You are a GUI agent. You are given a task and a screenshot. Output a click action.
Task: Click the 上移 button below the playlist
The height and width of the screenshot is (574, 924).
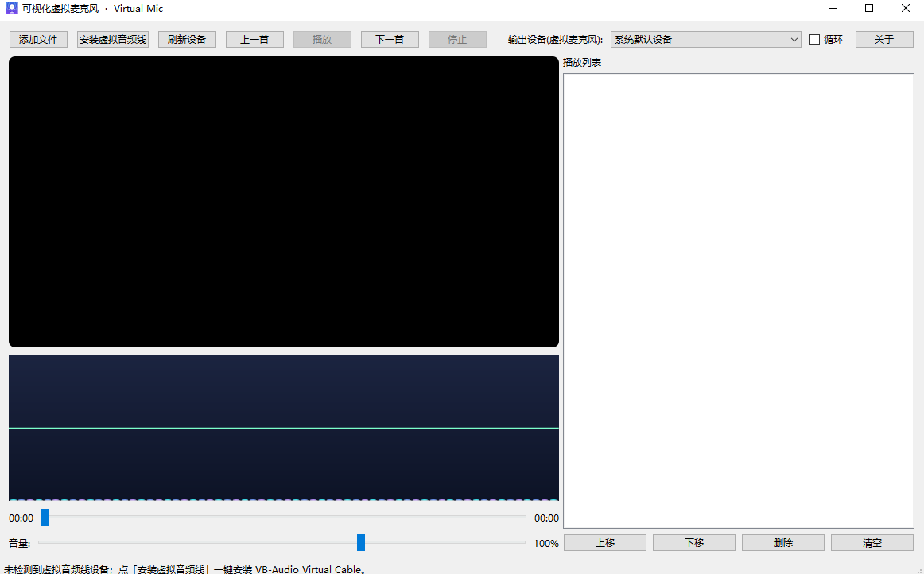point(605,543)
